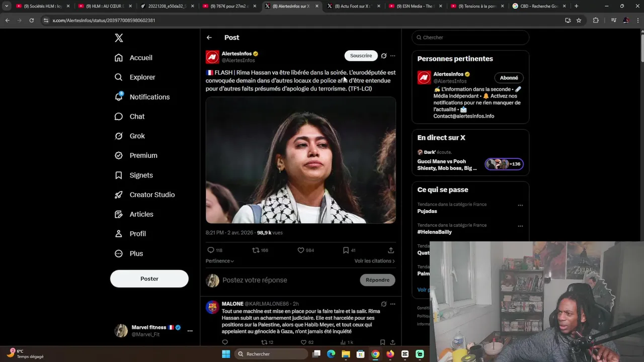Switch to the CBD - Recherche Google tab
Viewport: 644px width, 362px height.
tap(539, 6)
